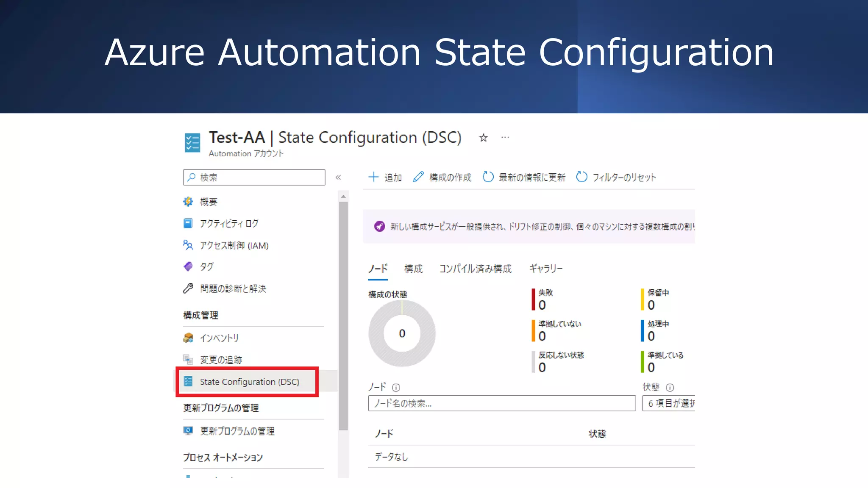Click 最新の情報に更新 label
This screenshot has height=488, width=868.
point(532,177)
